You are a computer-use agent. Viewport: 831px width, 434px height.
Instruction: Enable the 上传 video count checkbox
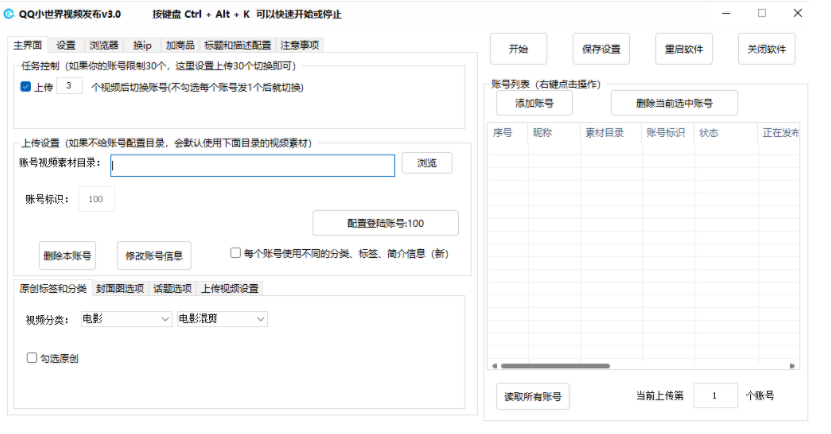pyautogui.click(x=26, y=87)
